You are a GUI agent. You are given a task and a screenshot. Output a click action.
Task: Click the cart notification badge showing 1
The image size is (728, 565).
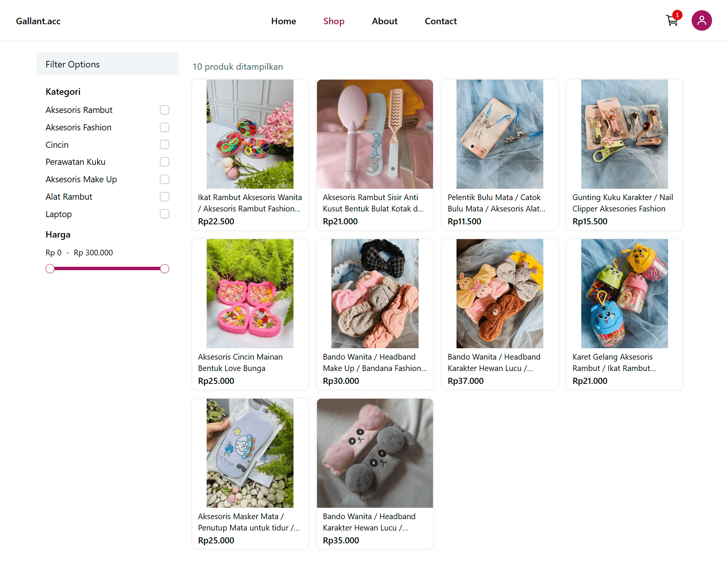pyautogui.click(x=678, y=15)
